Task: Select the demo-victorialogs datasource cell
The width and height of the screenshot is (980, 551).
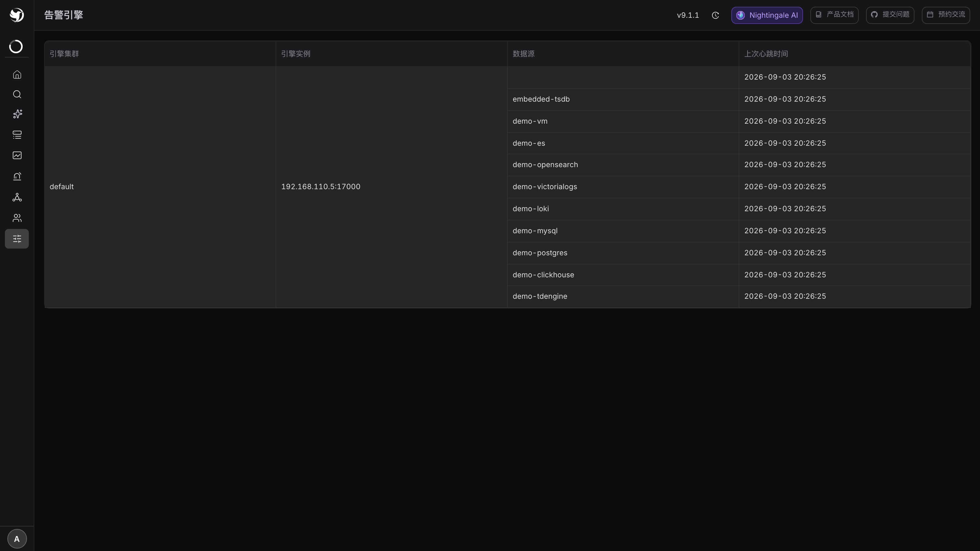Action: pos(623,187)
